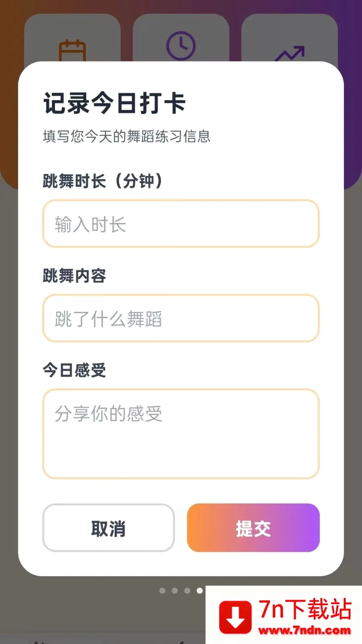This screenshot has width=362, height=644.
Task: Focus the 跳了什么舞蹈 content input field
Action: 181,318
